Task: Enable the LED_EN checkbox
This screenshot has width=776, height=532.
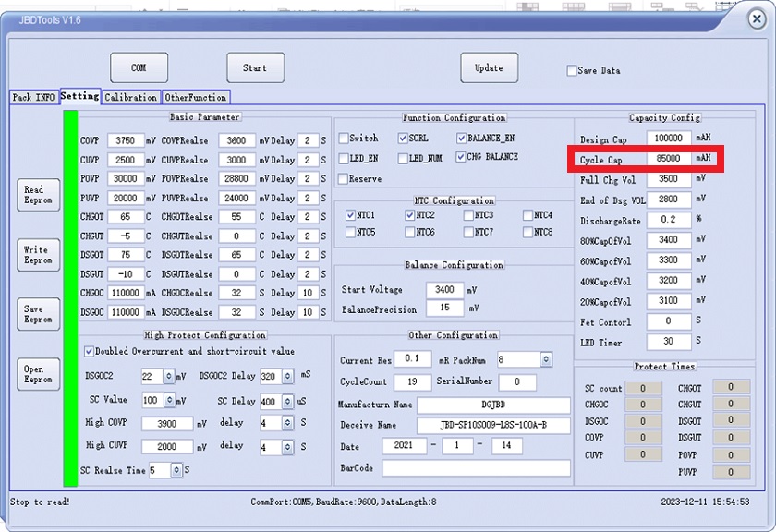Action: point(344,158)
